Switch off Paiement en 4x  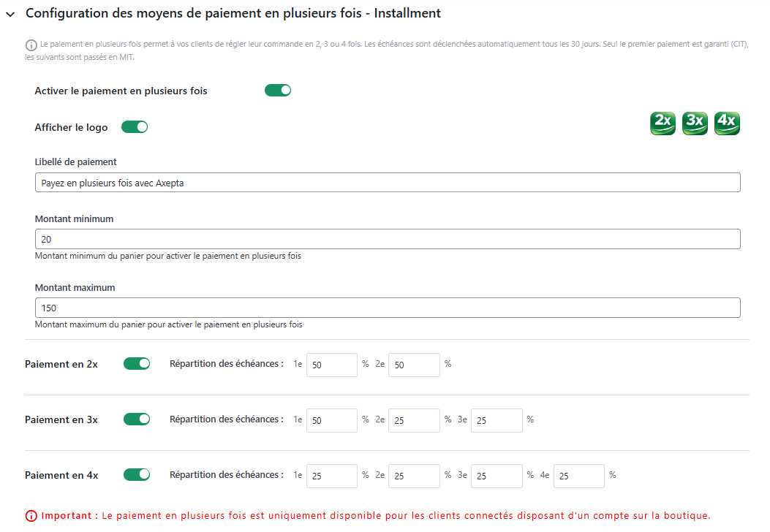[x=137, y=474]
